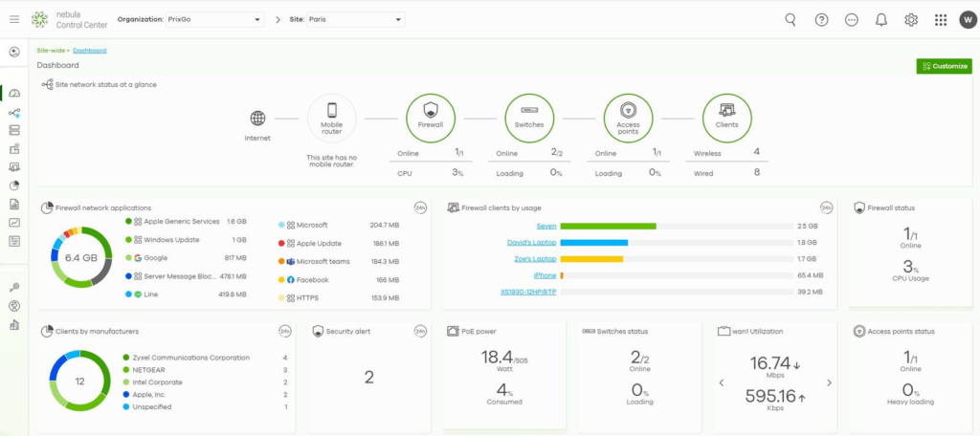Select the Access points node circle
980x436 pixels.
pyautogui.click(x=628, y=118)
